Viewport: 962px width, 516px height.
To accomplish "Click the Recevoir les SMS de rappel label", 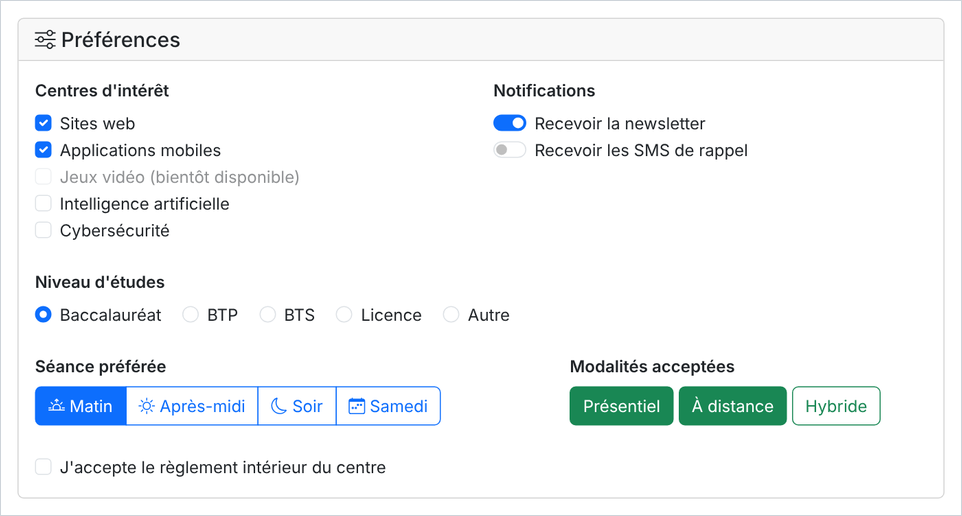I will coord(641,150).
